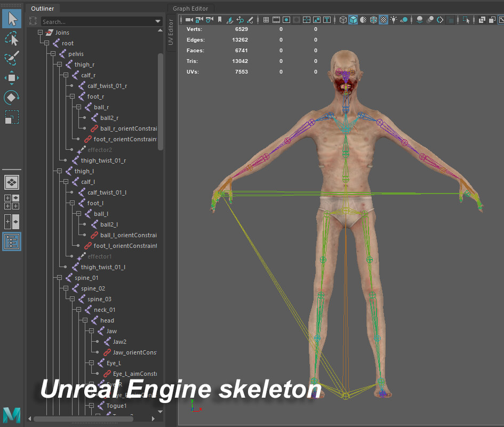Open the bookmark camera view icon
Screen dimensions: 504x427
220,20
